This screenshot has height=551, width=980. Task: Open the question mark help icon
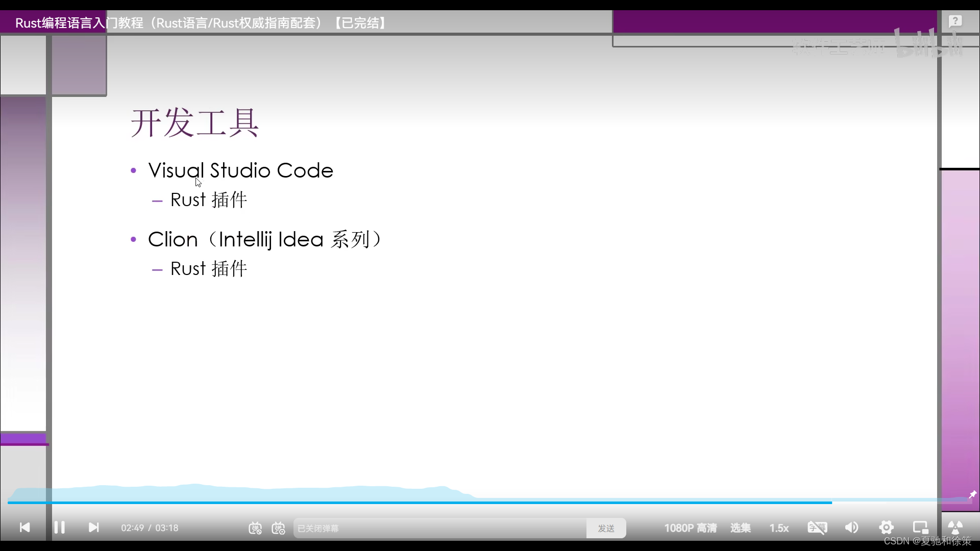coord(955,21)
